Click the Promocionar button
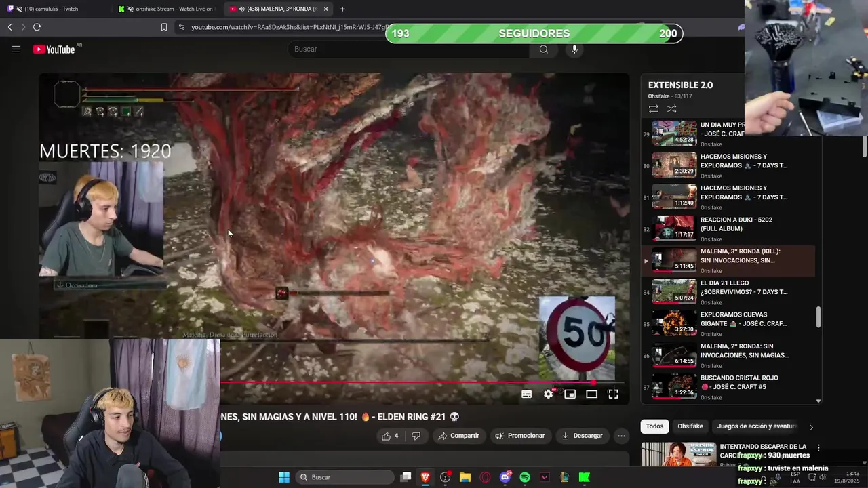The width and height of the screenshot is (868, 488). click(520, 436)
